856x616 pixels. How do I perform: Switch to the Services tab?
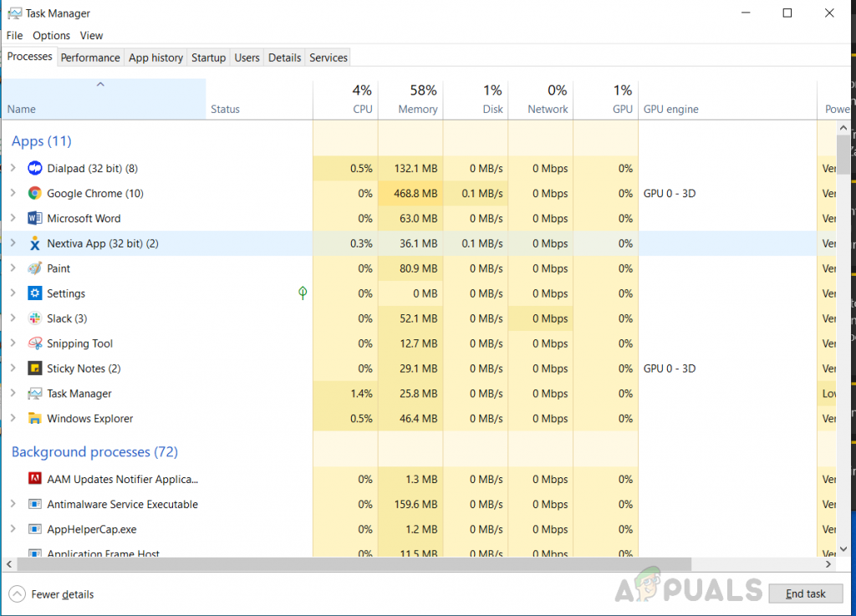pyautogui.click(x=328, y=58)
